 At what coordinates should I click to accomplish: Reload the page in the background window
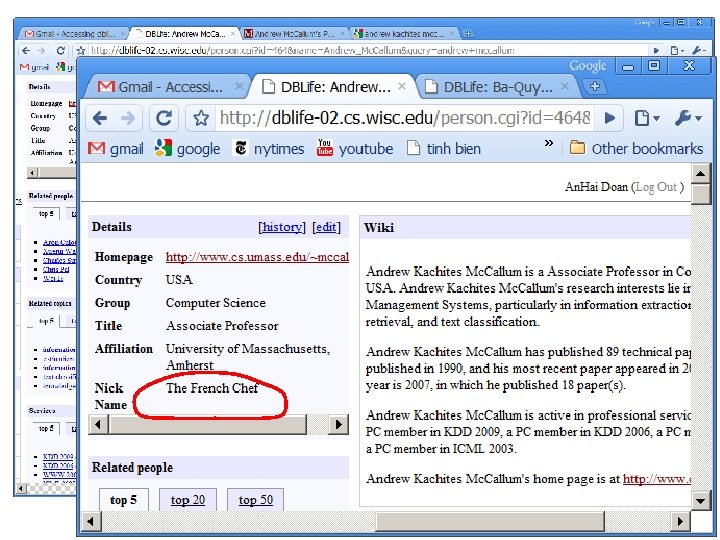(60, 51)
